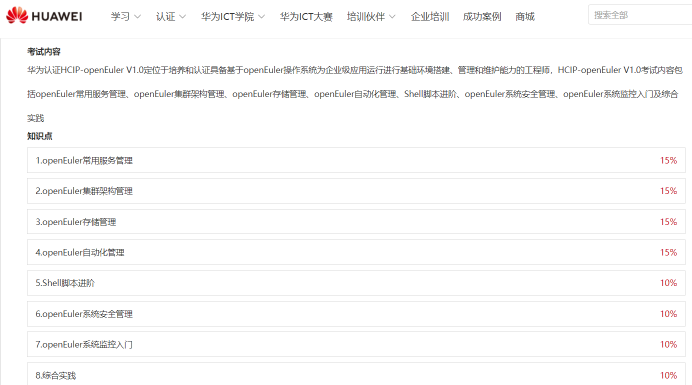The width and height of the screenshot is (692, 385).
Task: Click the 知识点 heading
Action: point(40,136)
